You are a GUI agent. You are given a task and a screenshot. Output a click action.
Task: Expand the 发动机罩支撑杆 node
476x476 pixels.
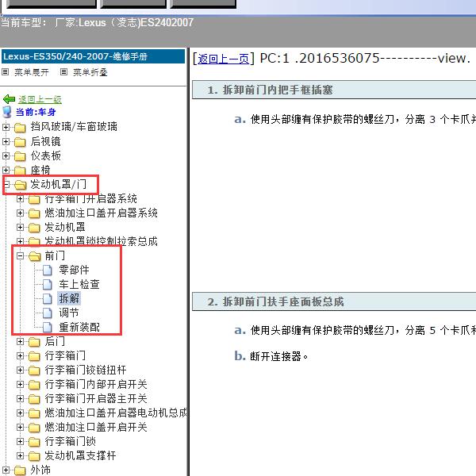click(20, 455)
